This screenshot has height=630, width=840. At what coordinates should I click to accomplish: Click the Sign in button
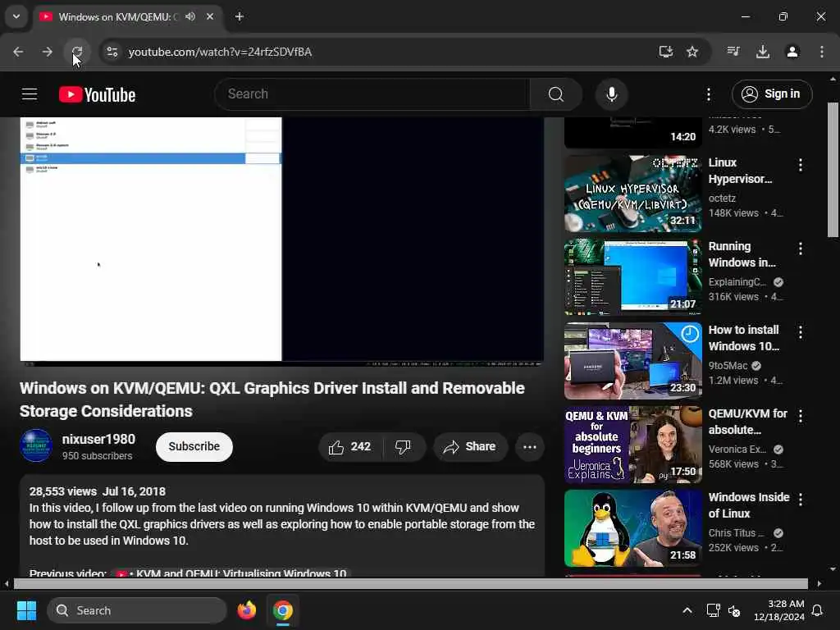[x=772, y=94]
